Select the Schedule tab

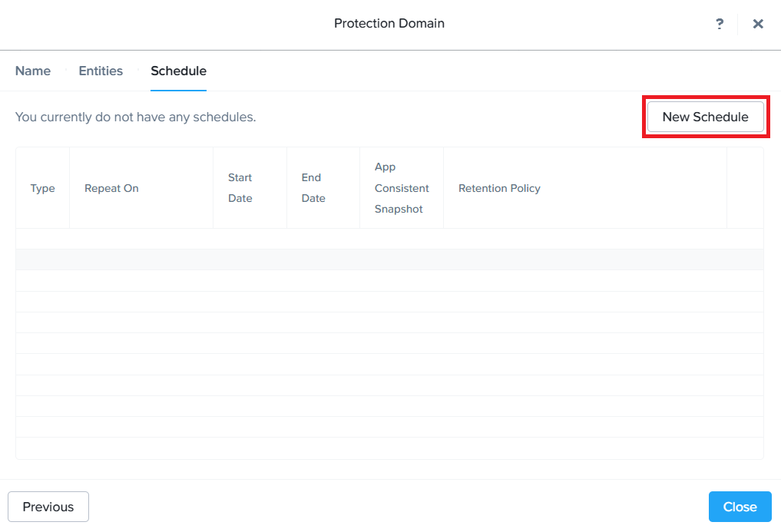[x=178, y=71]
